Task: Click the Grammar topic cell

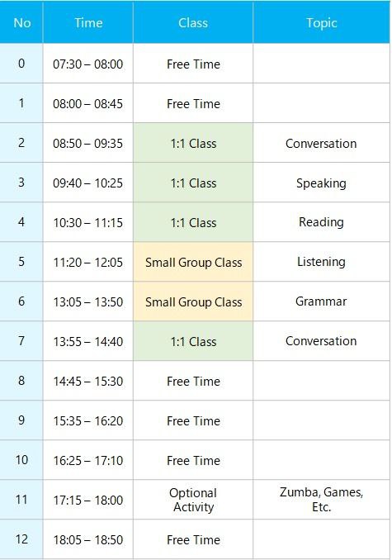Action: pos(321,301)
